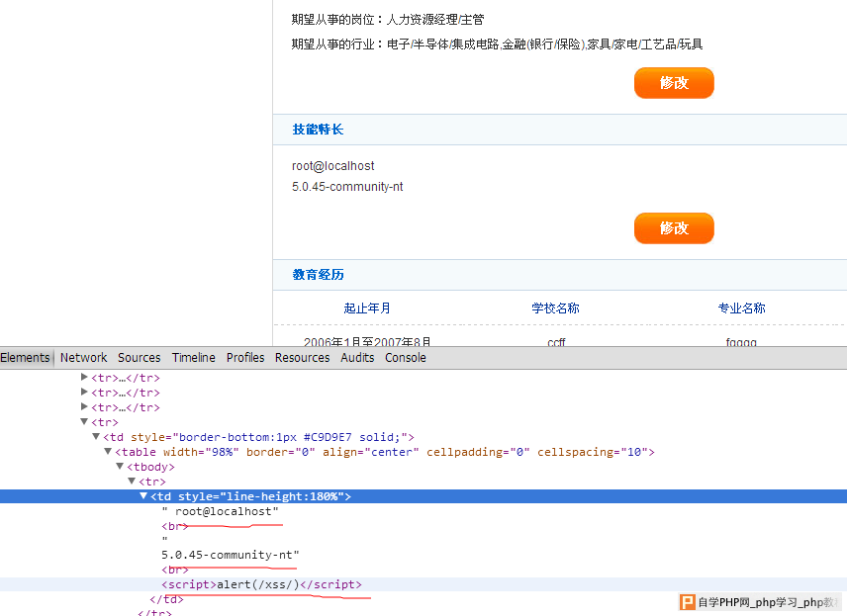This screenshot has width=847, height=616.
Task: Open the Audits tab
Action: click(x=357, y=357)
